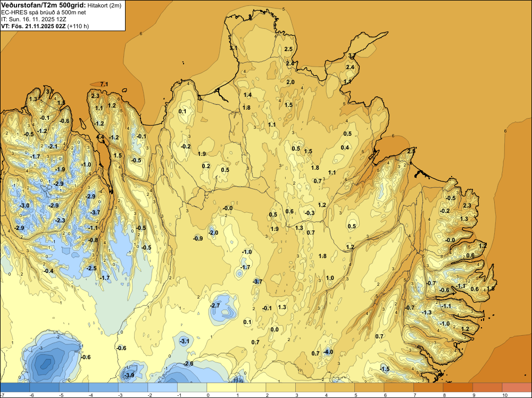Viewport: 532px width, 398px height.
Task: Click the -3.1 temperature label
Action: 184,341
